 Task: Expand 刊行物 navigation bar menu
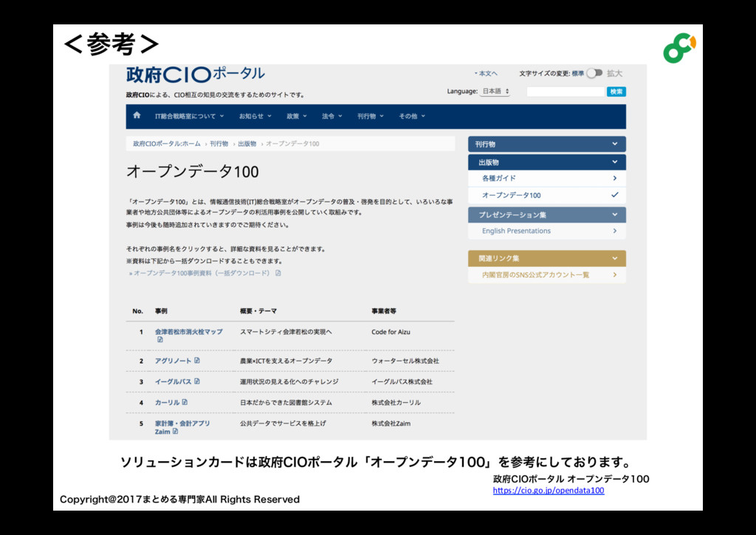371,116
